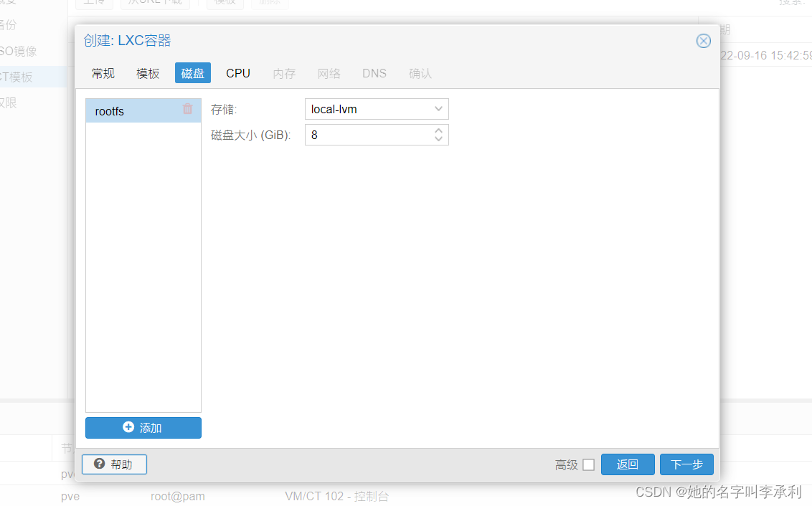Image resolution: width=812 pixels, height=506 pixels.
Task: Enable the 高级 advanced checkbox
Action: (589, 464)
